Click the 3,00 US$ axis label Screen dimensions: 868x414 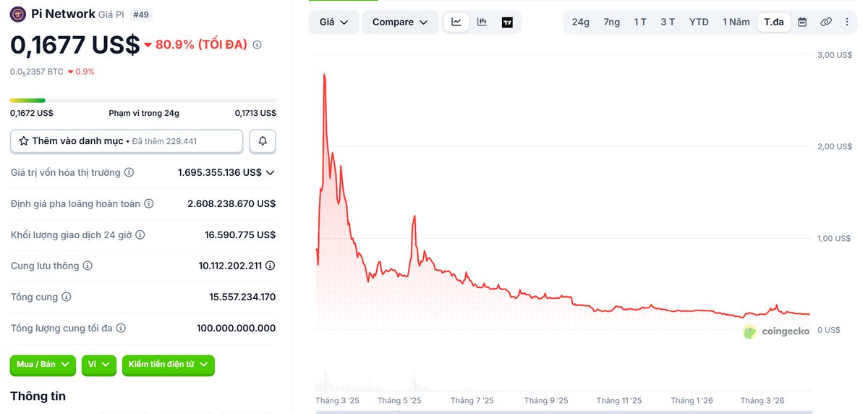click(x=835, y=55)
